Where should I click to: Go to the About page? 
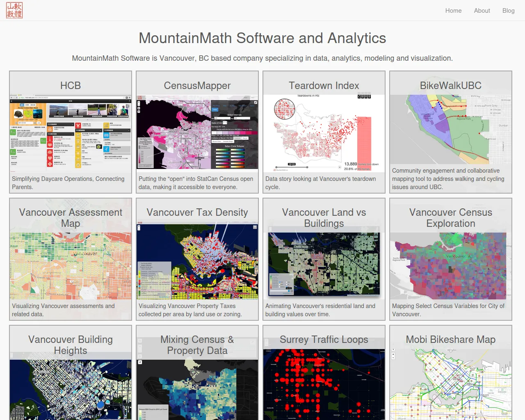click(482, 11)
